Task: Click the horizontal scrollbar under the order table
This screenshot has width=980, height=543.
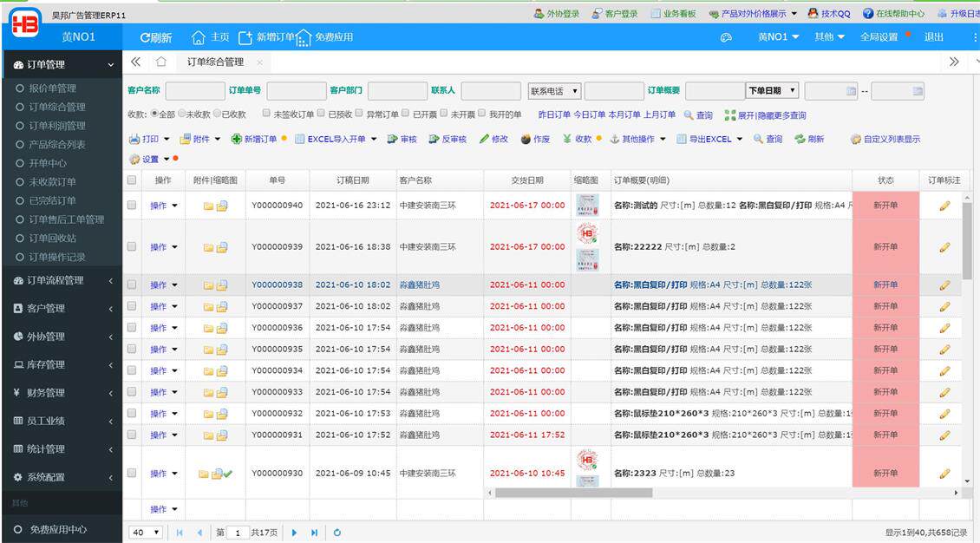Action: click(x=574, y=493)
